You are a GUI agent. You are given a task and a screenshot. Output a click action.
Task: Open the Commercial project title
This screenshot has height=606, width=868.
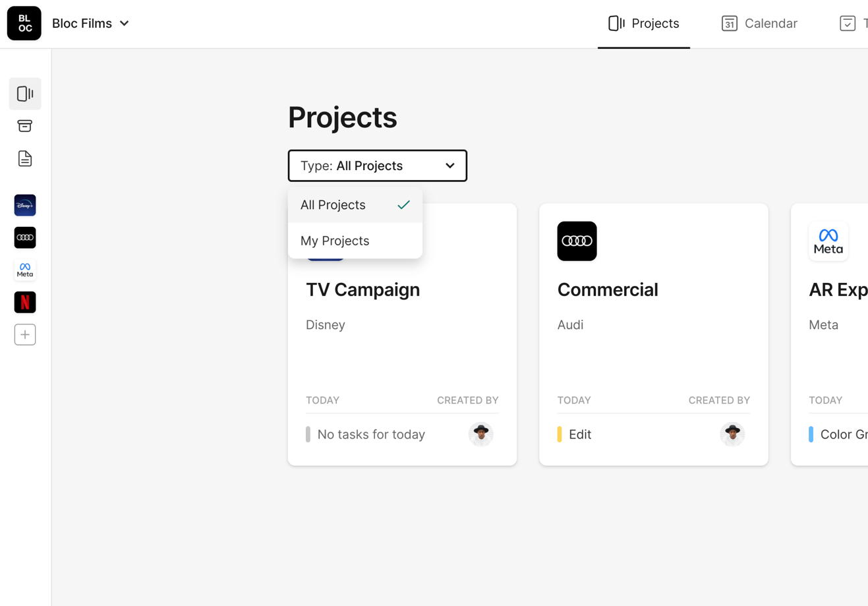coord(607,289)
